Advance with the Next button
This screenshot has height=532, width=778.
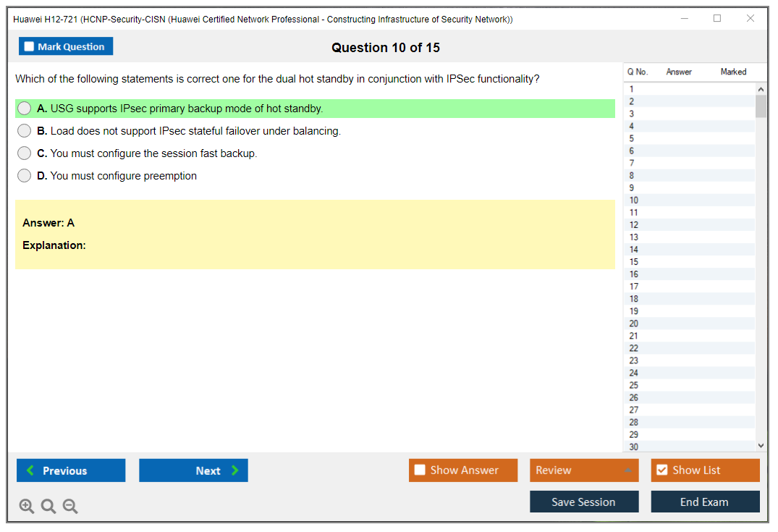pyautogui.click(x=193, y=470)
